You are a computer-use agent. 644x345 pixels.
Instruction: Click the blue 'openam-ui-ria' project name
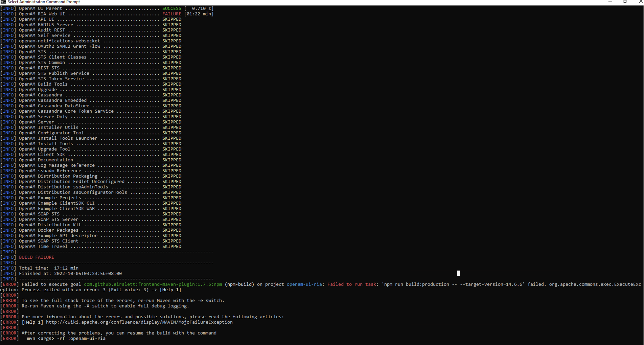pos(304,284)
